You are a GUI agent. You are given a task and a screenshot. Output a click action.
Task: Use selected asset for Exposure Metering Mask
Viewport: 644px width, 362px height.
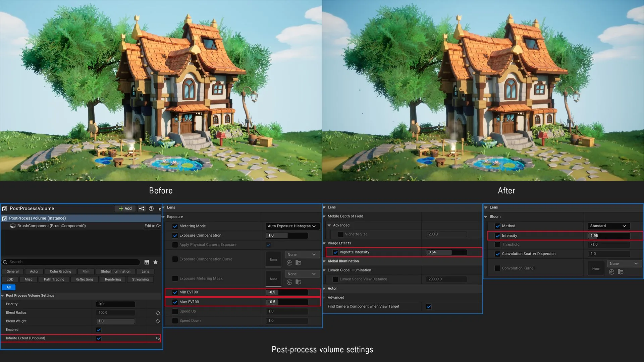[x=289, y=283]
